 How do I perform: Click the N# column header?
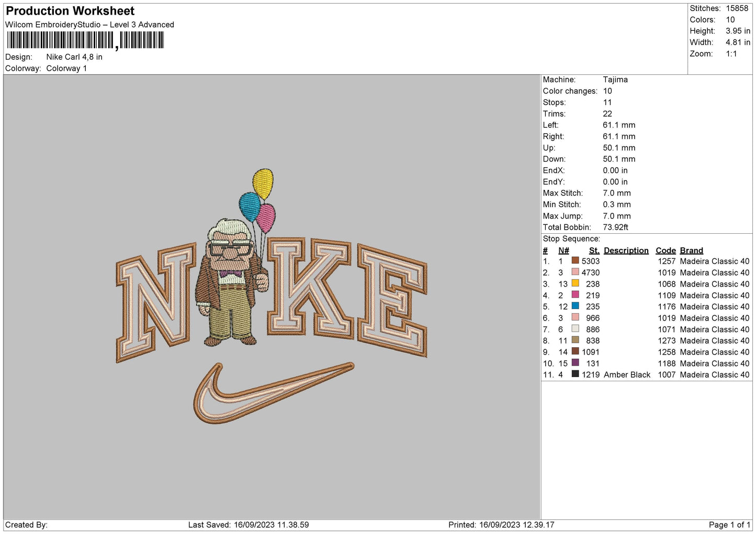(563, 251)
